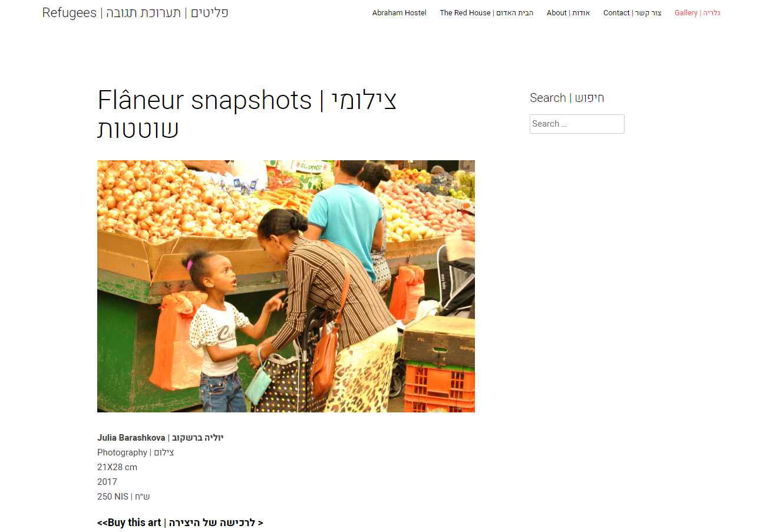Click the Search sidebar heading
The width and height of the screenshot is (766, 532).
(x=567, y=98)
